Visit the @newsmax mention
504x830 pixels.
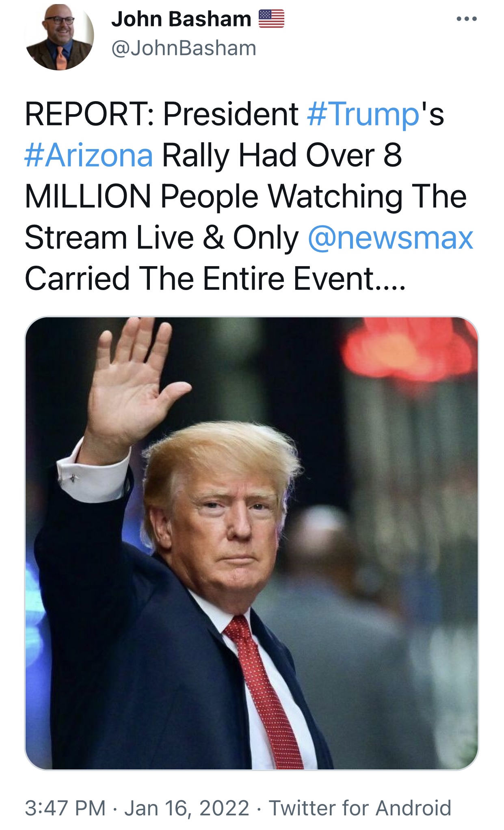point(390,238)
